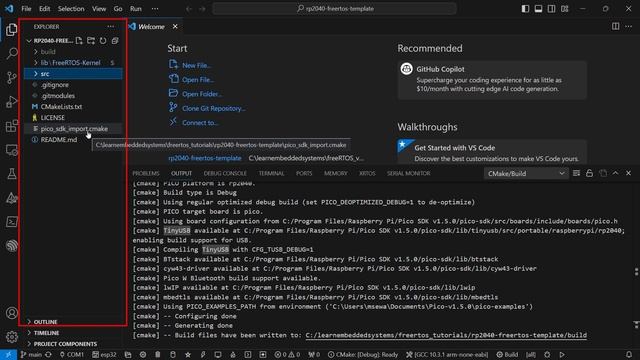Open the Selection menu
Image resolution: width=640 pixels, height=360 pixels.
[71, 9]
